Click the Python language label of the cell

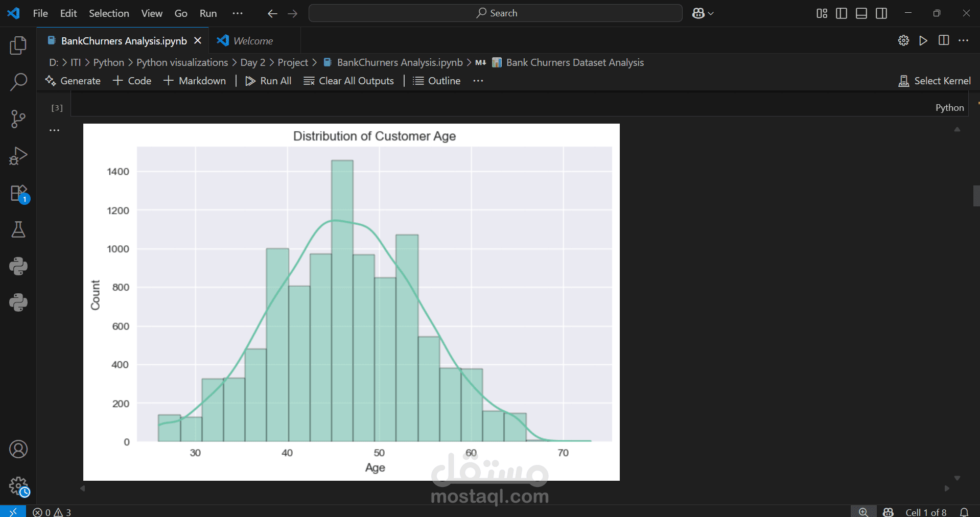pyautogui.click(x=949, y=108)
